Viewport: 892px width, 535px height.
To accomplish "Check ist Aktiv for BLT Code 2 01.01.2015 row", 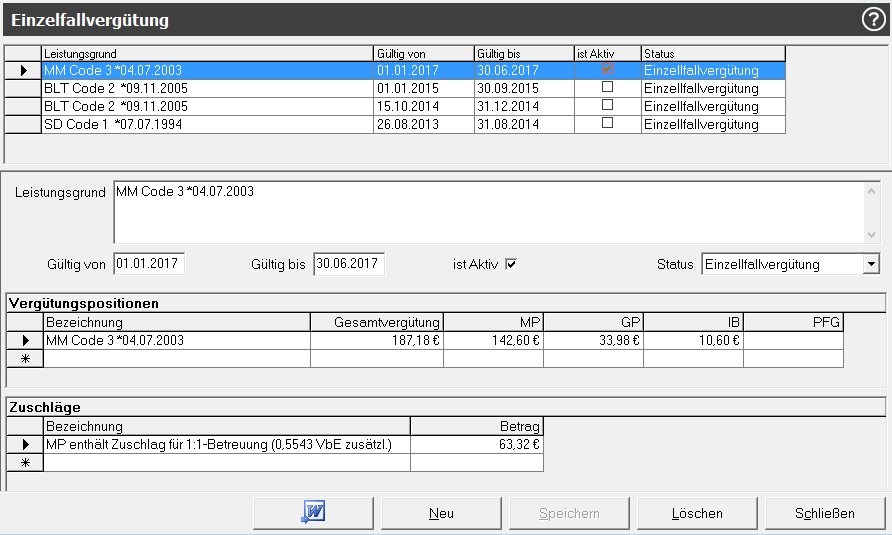I will [x=607, y=88].
